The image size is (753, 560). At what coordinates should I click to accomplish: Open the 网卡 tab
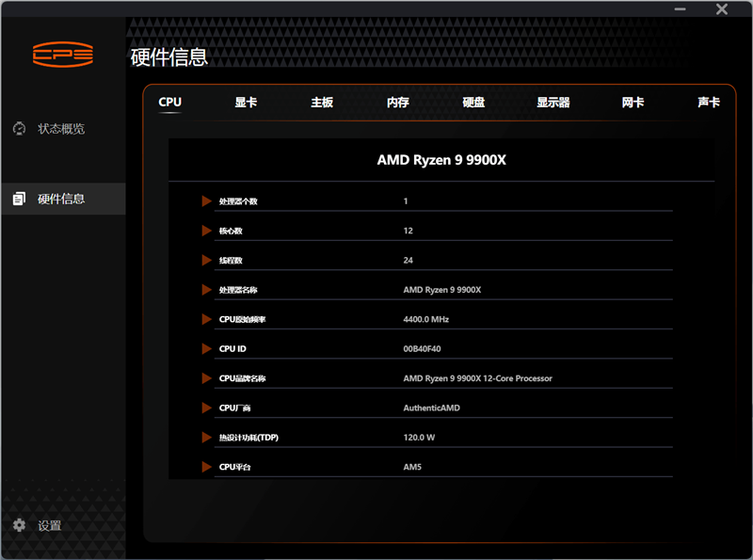click(x=633, y=103)
